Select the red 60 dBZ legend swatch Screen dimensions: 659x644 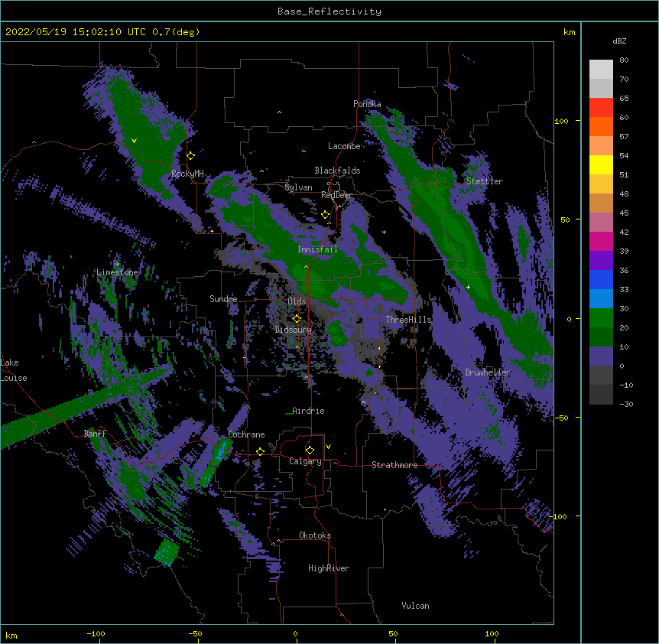tap(601, 107)
